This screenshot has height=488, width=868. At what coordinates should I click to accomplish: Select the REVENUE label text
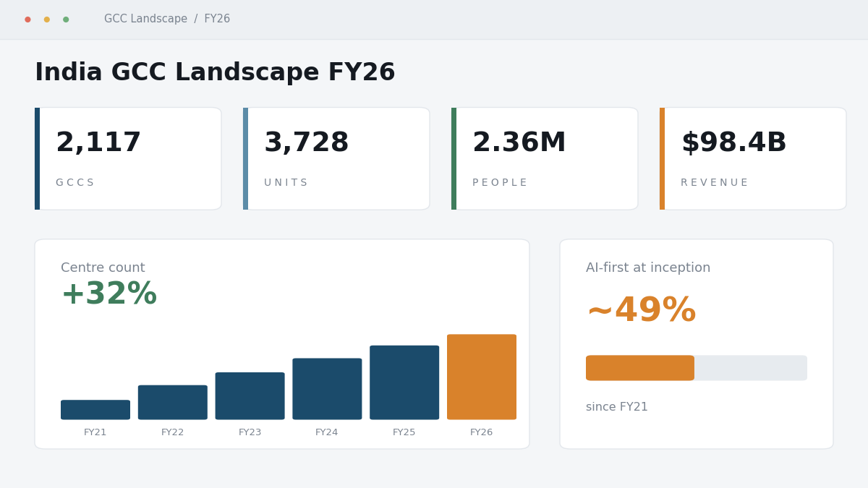714,183
